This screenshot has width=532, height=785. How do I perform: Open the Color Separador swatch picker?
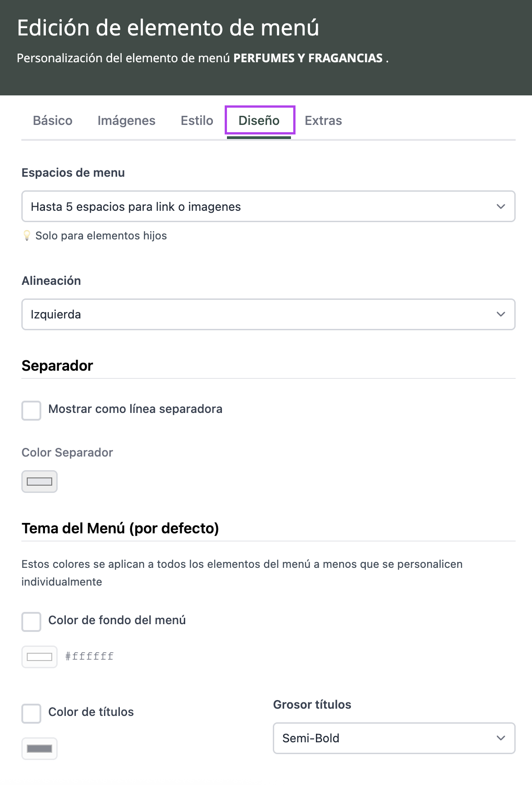(39, 482)
